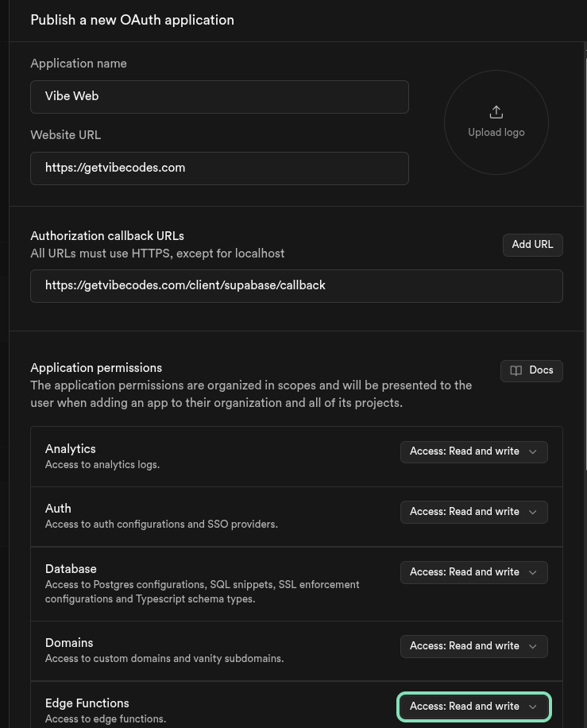Click chevron icon on Analytics access dropdown
The width and height of the screenshot is (587, 728).
coord(533,451)
